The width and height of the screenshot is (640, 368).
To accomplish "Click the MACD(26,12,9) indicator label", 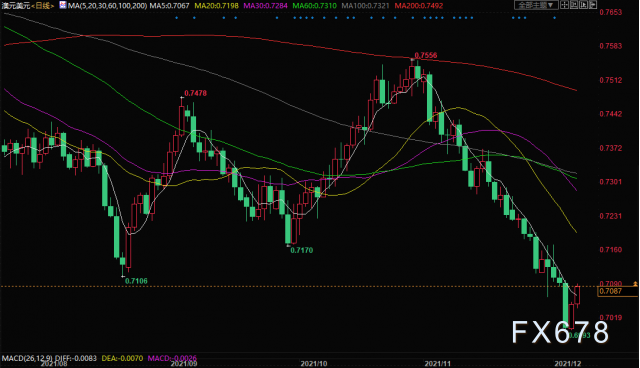I will 27,358.
